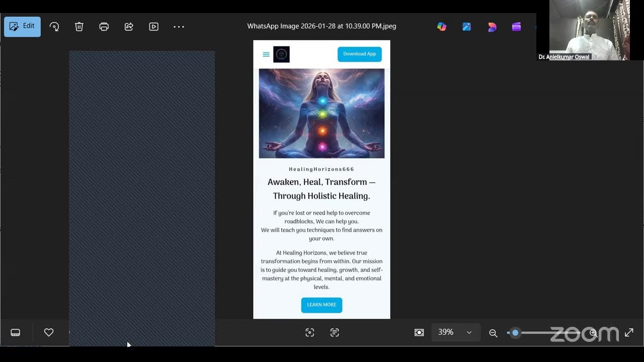Click the Awaken, Heal, Transform heading

pyautogui.click(x=321, y=189)
